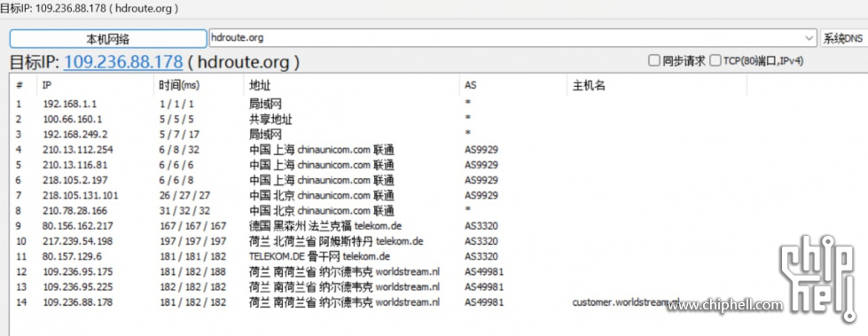Click time cell 197 / 197 / 197
The width and height of the screenshot is (868, 336).
click(192, 241)
